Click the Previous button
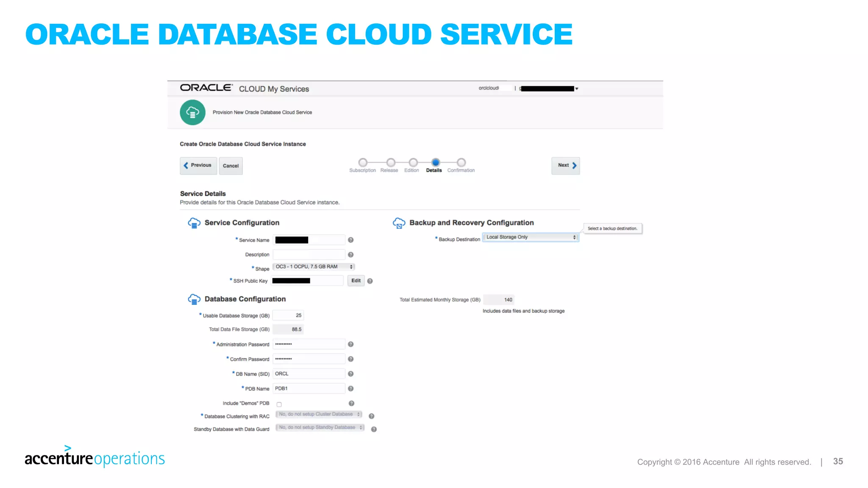The width and height of the screenshot is (868, 488). pos(198,166)
